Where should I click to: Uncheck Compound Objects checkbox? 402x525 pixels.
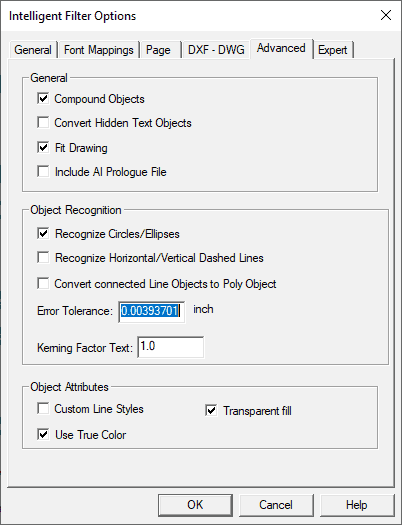tap(43, 99)
